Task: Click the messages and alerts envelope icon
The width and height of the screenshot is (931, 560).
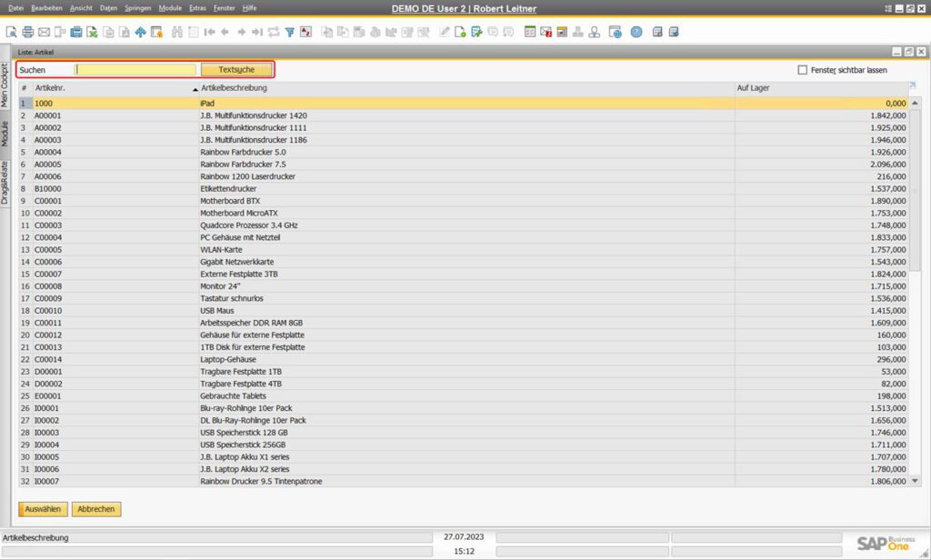Action: coord(546,32)
